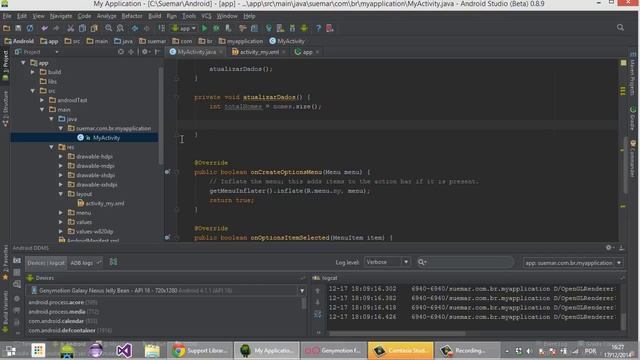640x360 pixels.
Task: Click logcat scroll up arrow icon
Action: click(318, 291)
